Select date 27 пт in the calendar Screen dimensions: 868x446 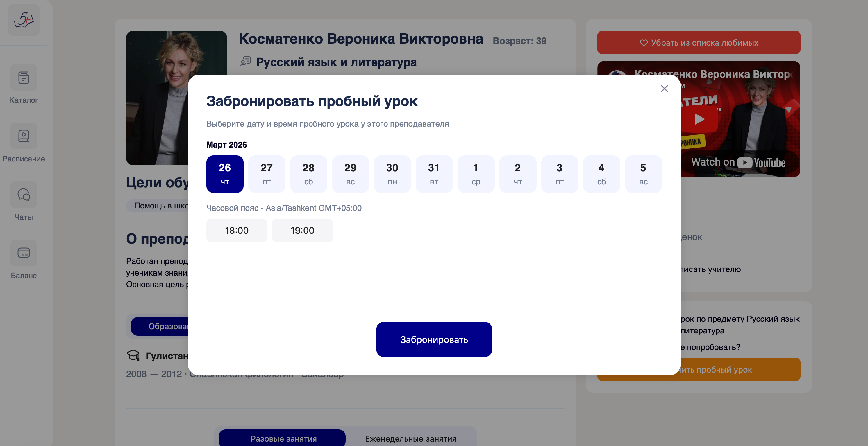[x=267, y=174]
